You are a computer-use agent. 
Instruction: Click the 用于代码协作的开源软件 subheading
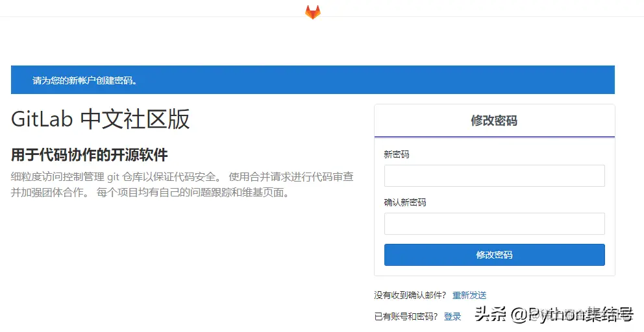(90, 155)
